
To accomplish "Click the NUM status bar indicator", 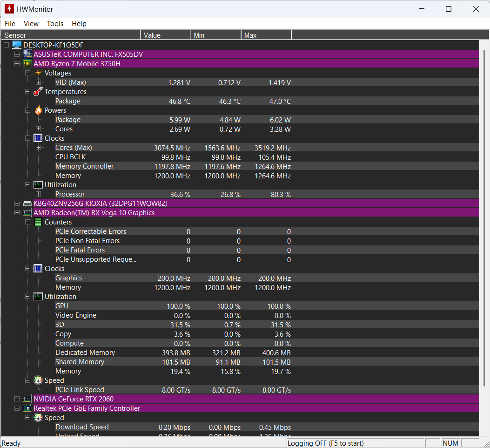I will 450,443.
